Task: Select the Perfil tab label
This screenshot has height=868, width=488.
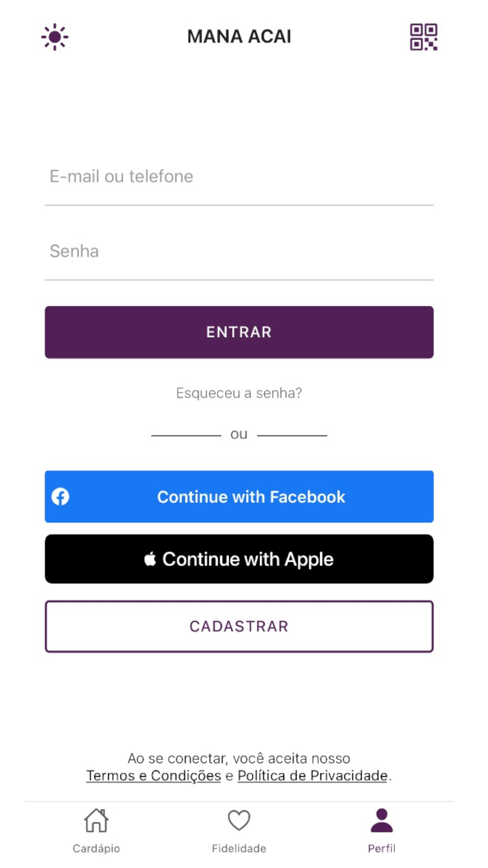Action: pyautogui.click(x=382, y=848)
